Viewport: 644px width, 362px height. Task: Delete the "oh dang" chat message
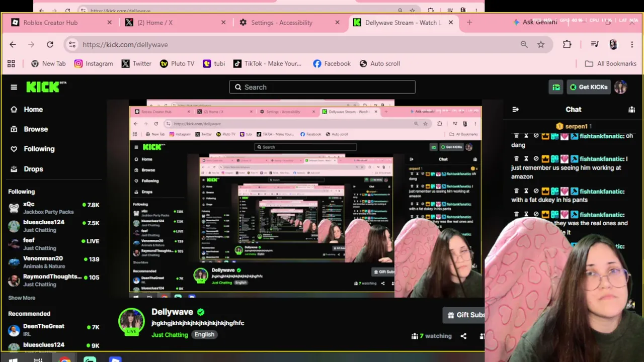click(516, 136)
